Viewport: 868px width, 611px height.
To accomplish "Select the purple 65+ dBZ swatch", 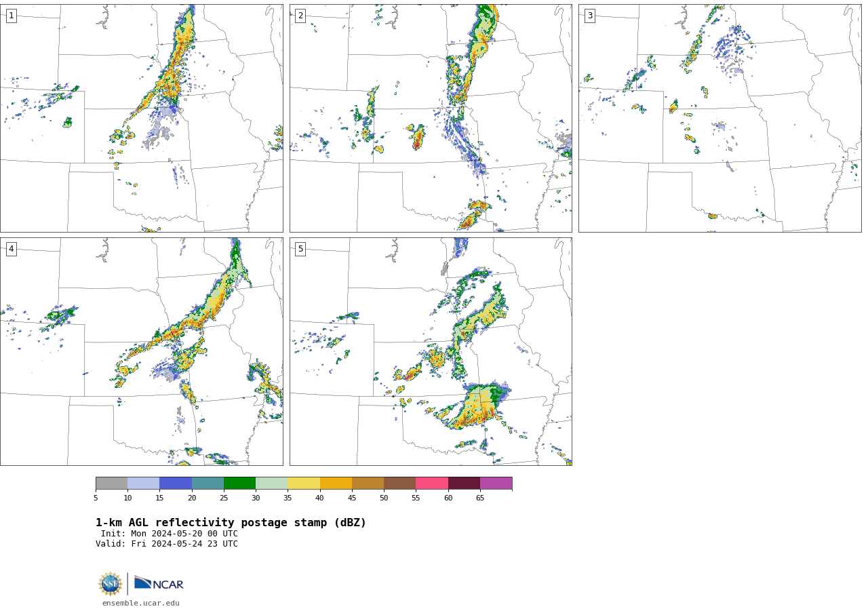I will click(496, 484).
